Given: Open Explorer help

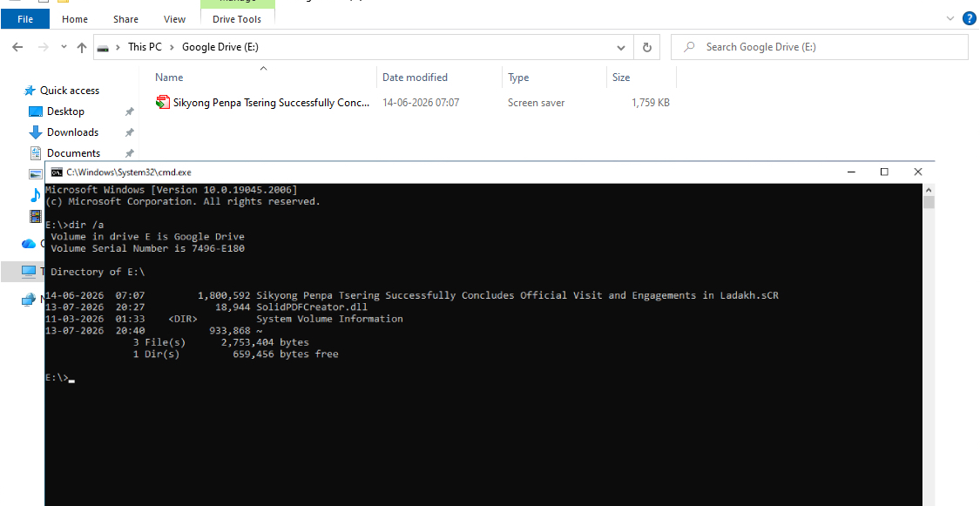Looking at the screenshot, I should 970,19.
